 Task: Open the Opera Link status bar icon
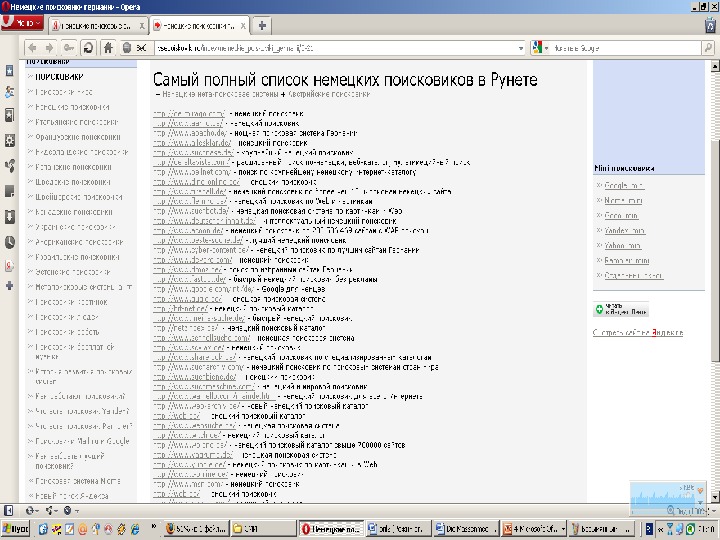tap(32, 510)
